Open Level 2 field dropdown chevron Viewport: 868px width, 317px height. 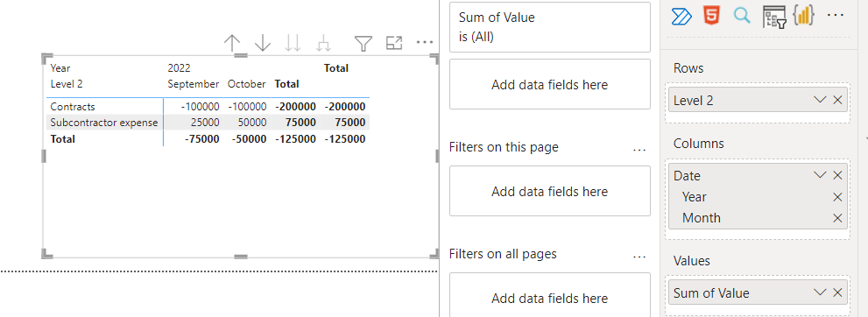[820, 100]
